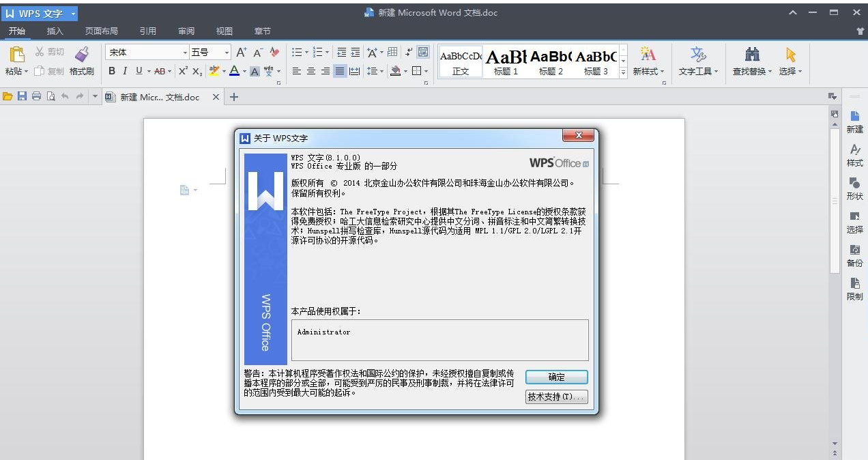Expand the numbered list dropdown arrow
868x460 pixels.
327,53
